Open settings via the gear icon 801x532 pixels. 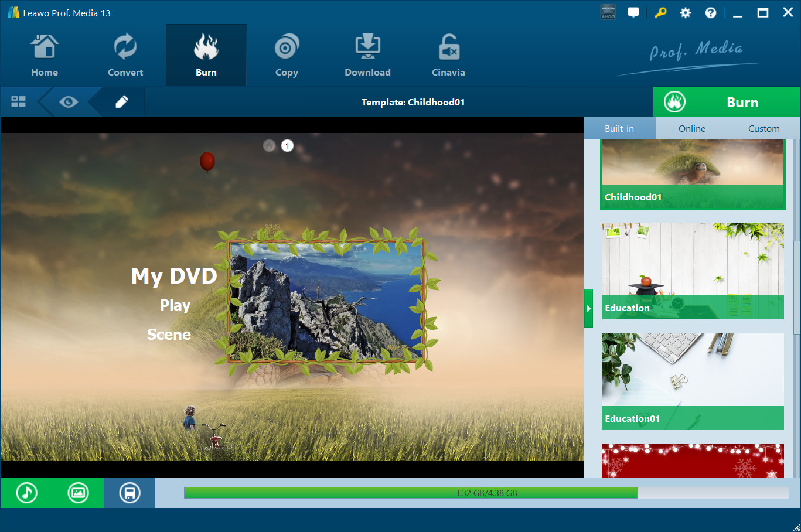pyautogui.click(x=685, y=13)
